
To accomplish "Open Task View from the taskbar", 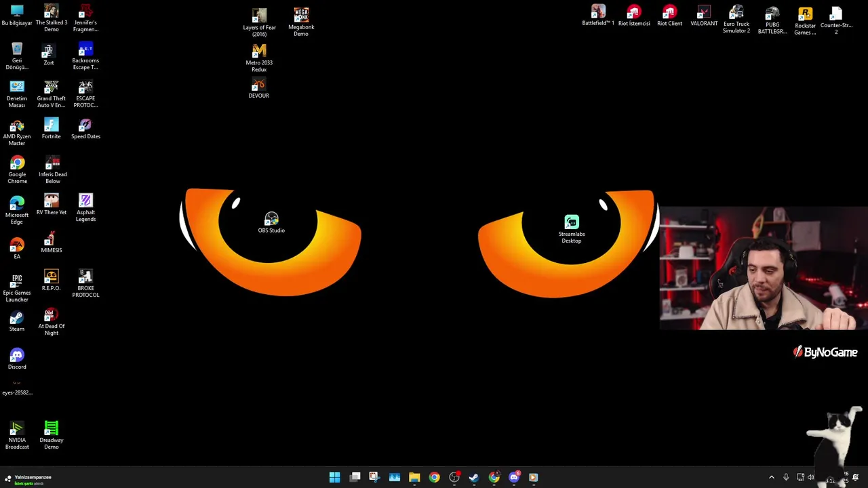I will (355, 477).
